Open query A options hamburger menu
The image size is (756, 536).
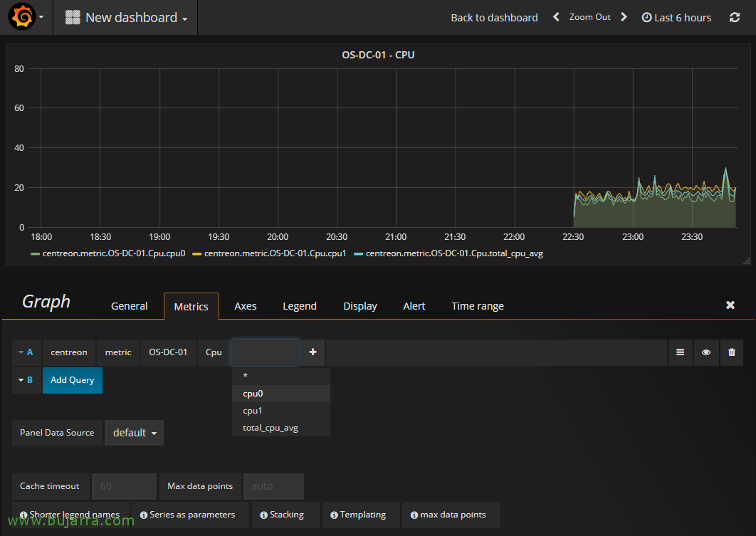[681, 352]
